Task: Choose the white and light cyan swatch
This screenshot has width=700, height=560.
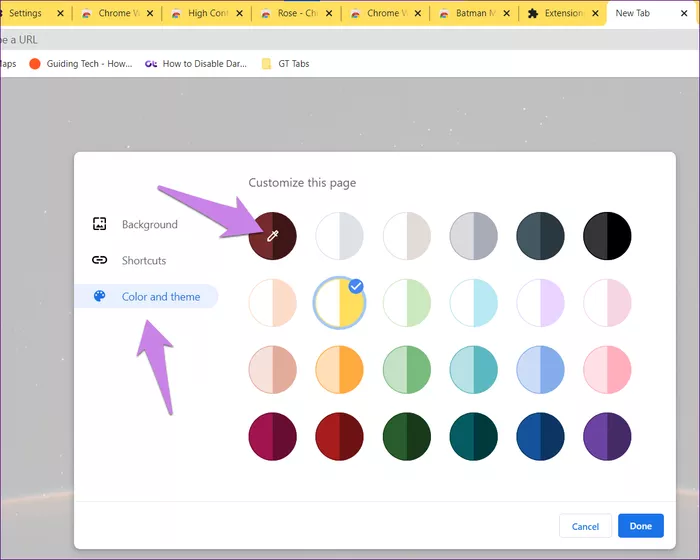Action: click(473, 303)
